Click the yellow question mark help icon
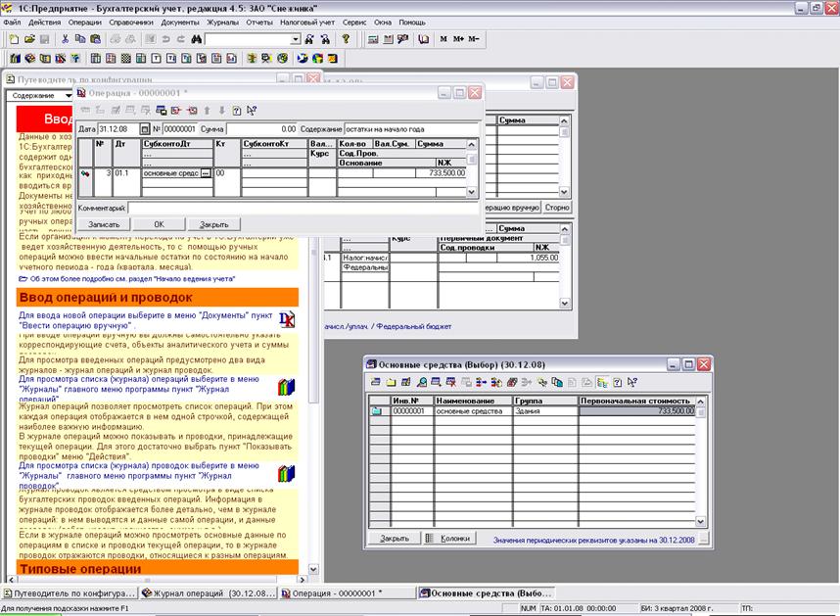The image size is (840, 616). pyautogui.click(x=346, y=39)
